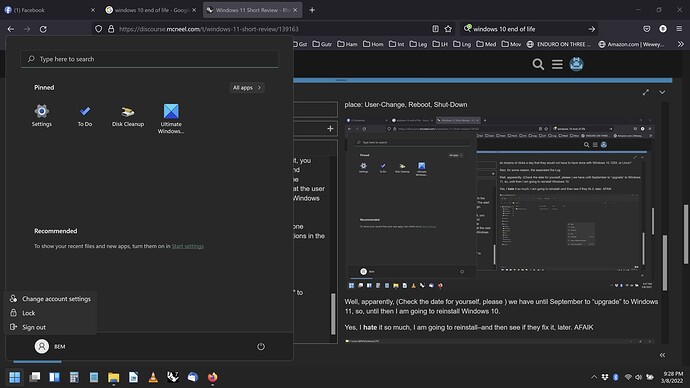The image size is (690, 388).
Task: Open the Leg bookmarks folder
Action: tap(418, 44)
